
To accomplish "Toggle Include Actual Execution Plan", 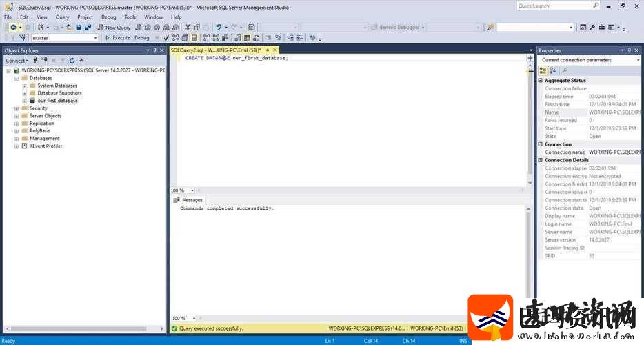I will point(206,38).
